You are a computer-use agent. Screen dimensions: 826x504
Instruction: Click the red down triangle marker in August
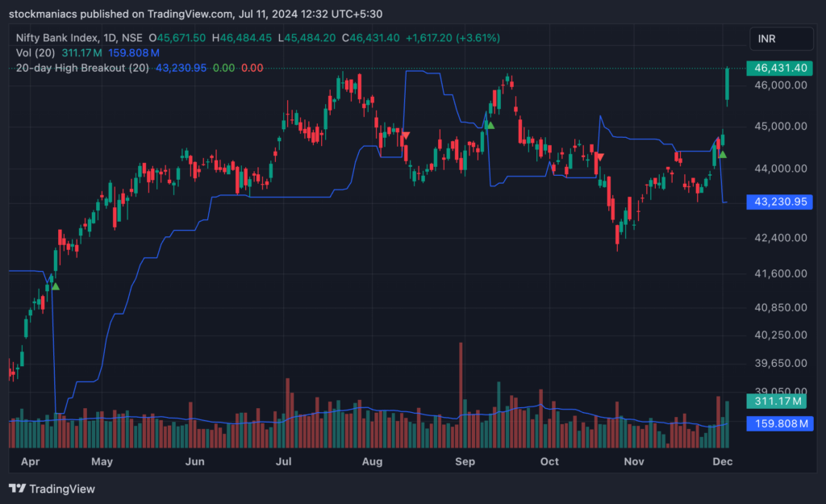[x=406, y=135]
